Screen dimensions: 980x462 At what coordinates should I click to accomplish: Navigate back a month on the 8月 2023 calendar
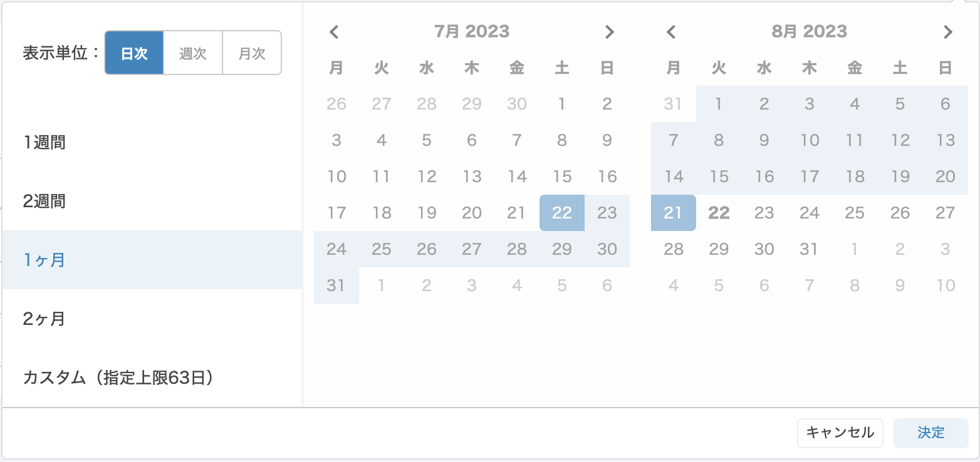[x=672, y=31]
